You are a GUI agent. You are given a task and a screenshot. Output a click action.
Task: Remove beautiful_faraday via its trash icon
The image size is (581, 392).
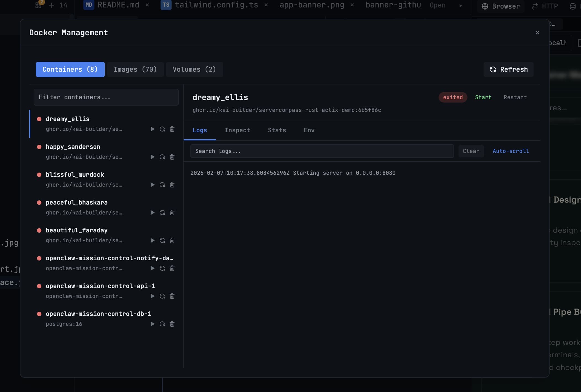[172, 240]
